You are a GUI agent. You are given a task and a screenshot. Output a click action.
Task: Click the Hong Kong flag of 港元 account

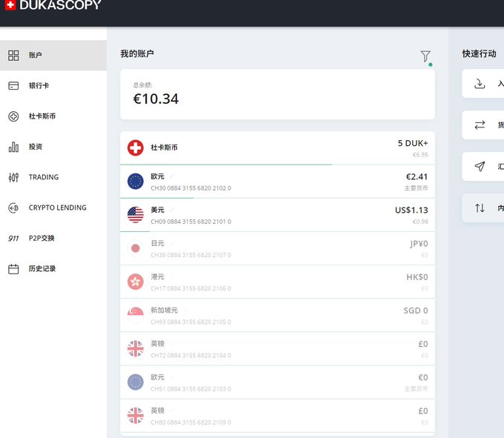click(136, 282)
